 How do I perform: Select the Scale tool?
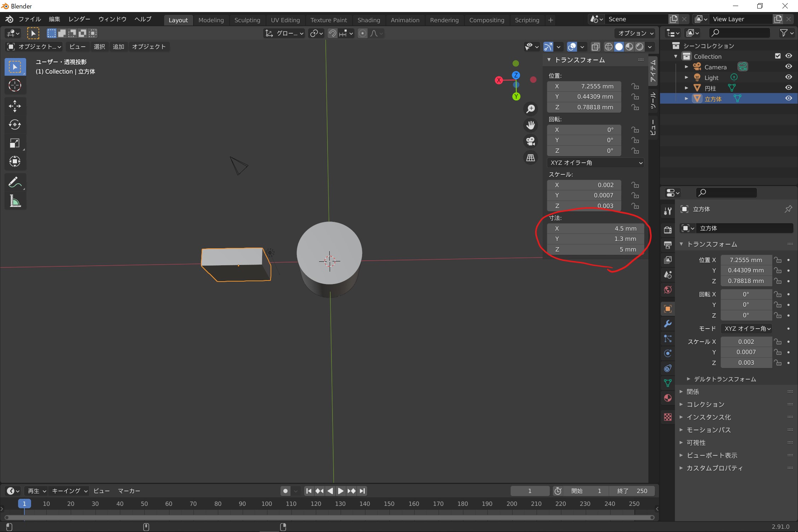pos(15,143)
